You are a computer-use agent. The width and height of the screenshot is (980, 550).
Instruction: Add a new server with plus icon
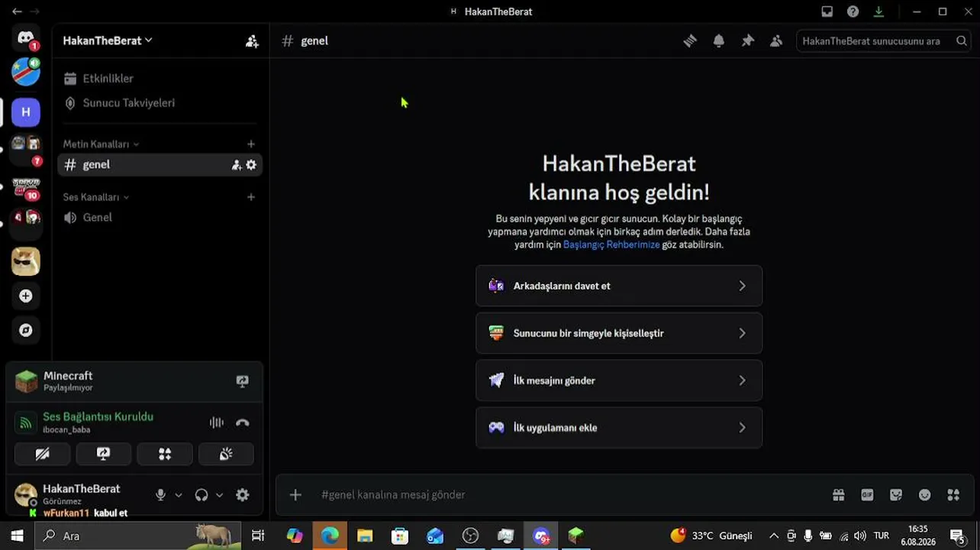point(26,296)
